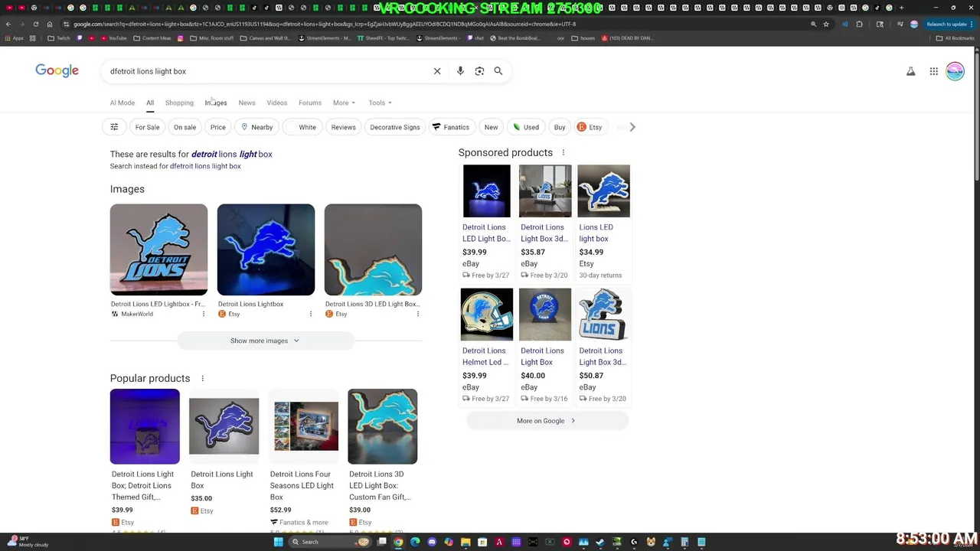Apply the Etsy filter chip

[590, 127]
